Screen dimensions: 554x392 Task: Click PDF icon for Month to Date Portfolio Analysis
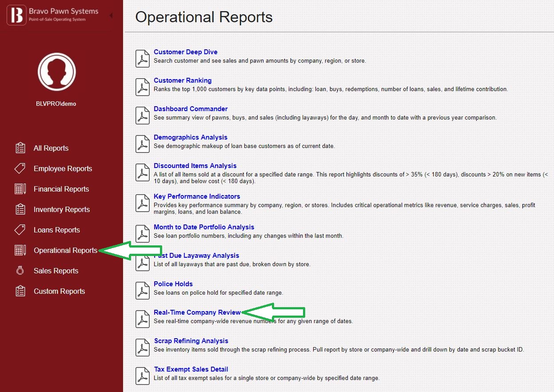click(143, 233)
